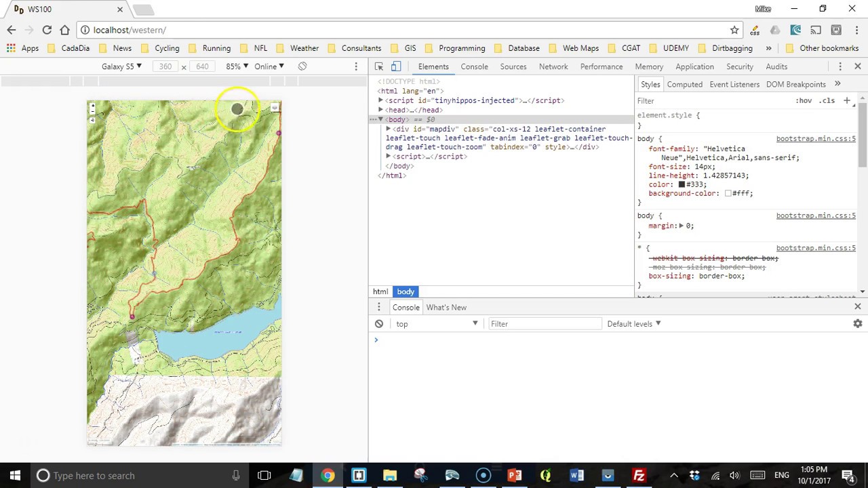Viewport: 868px width, 488px height.
Task: Open the Computed styles tab
Action: click(x=684, y=84)
